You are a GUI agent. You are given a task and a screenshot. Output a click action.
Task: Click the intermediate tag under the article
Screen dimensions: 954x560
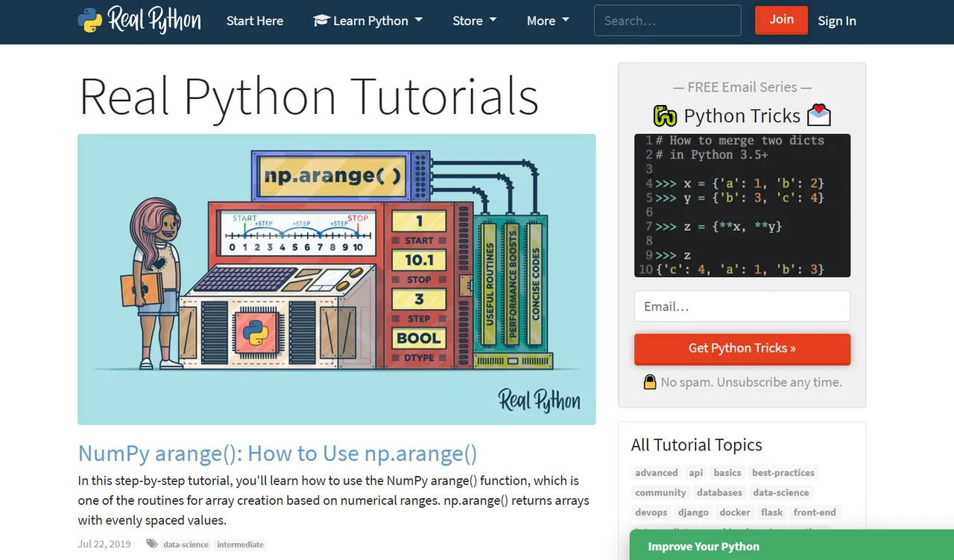pos(240,544)
